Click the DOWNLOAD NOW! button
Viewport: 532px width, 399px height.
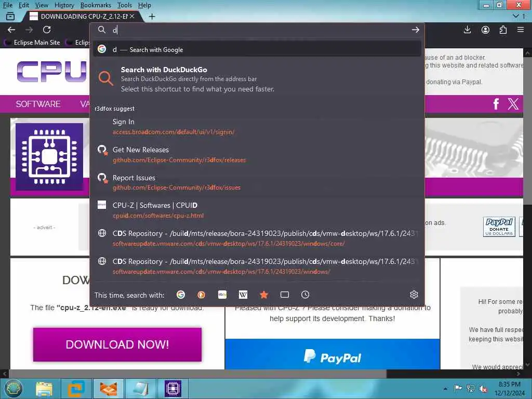point(117,344)
